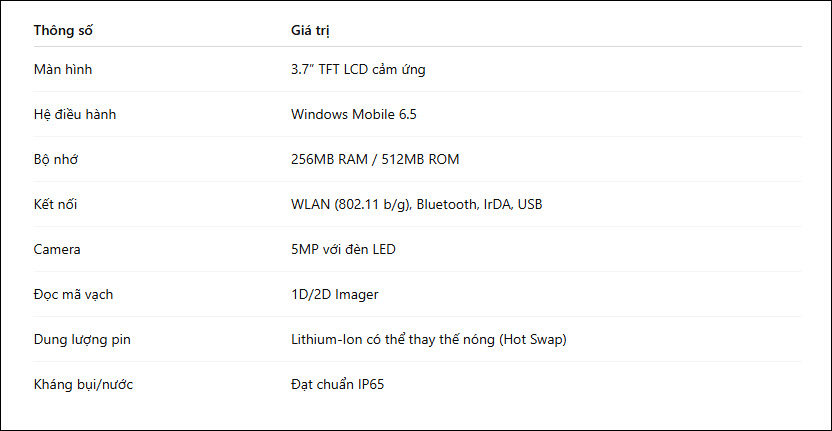Click the '5MP với đèn LED' value
This screenshot has height=431, width=832.
[x=343, y=249]
